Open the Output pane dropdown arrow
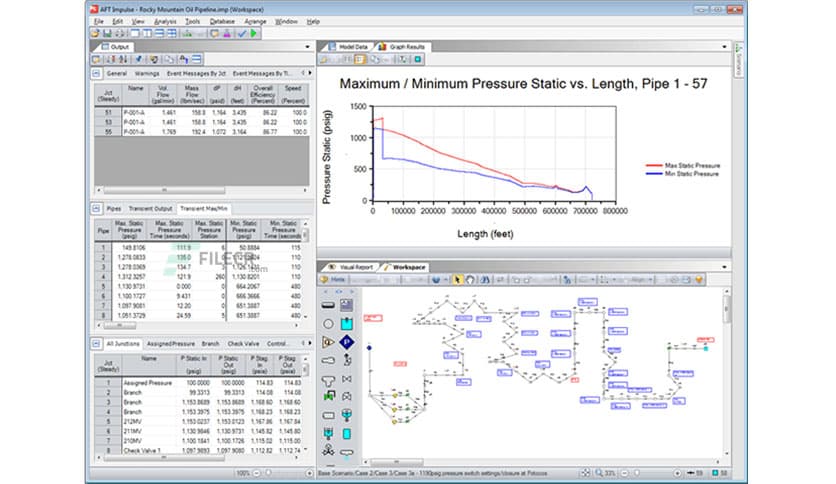The width and height of the screenshot is (836, 484). pyautogui.click(x=307, y=47)
